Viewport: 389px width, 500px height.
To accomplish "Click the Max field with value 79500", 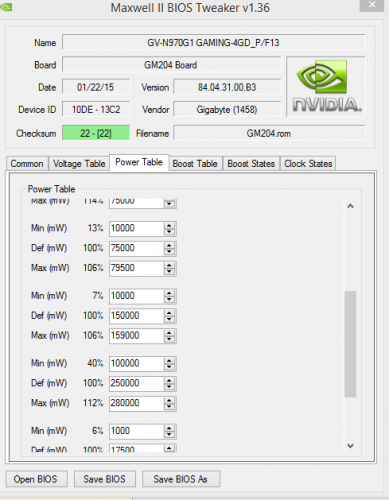I will tap(136, 268).
